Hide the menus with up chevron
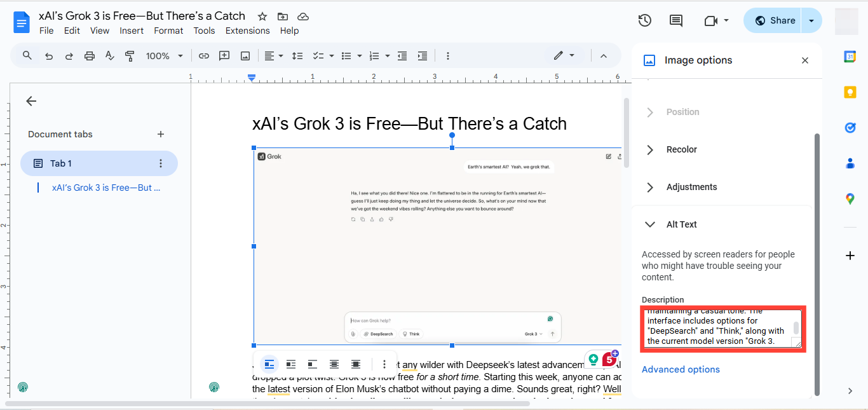 tap(604, 56)
